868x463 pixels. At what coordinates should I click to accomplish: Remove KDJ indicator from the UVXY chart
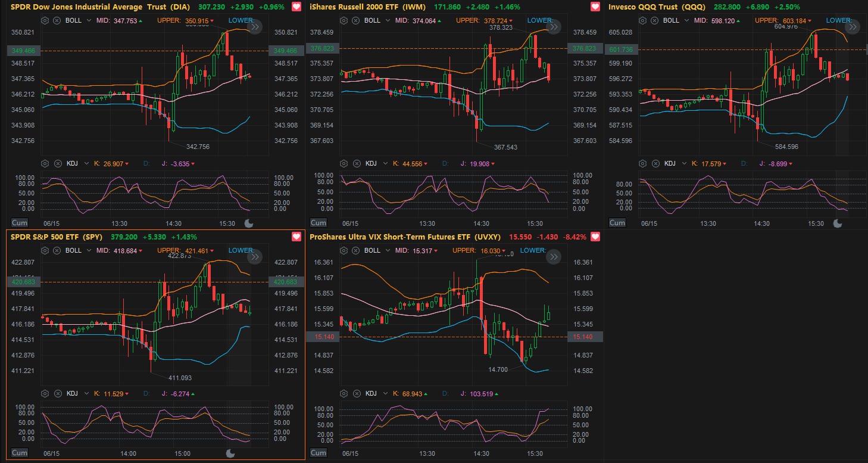point(357,393)
